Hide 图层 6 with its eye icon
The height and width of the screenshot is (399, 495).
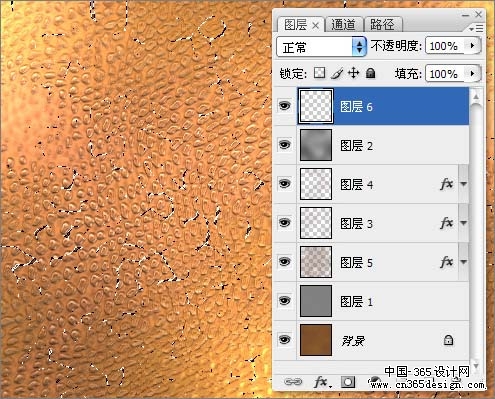[x=284, y=106]
